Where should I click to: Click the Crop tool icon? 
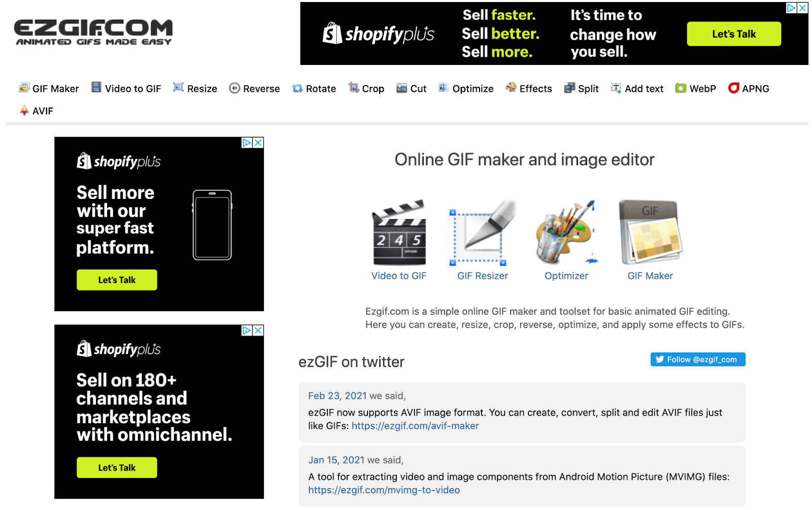[353, 87]
